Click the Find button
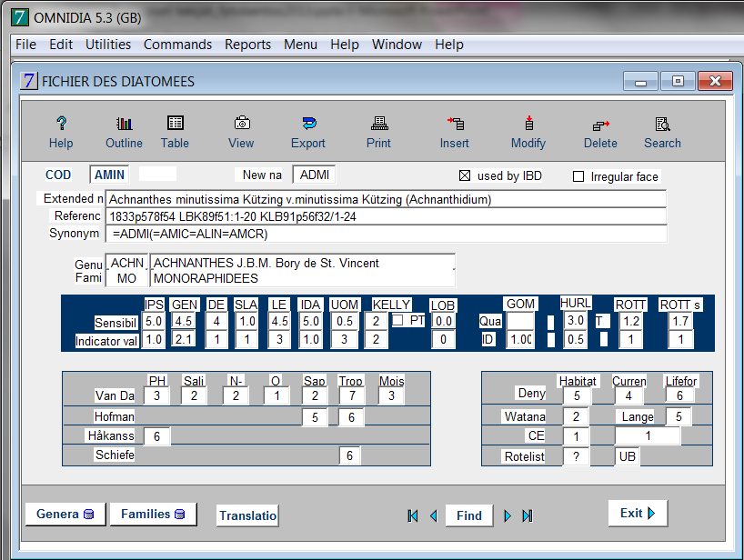This screenshot has width=744, height=560. click(469, 515)
